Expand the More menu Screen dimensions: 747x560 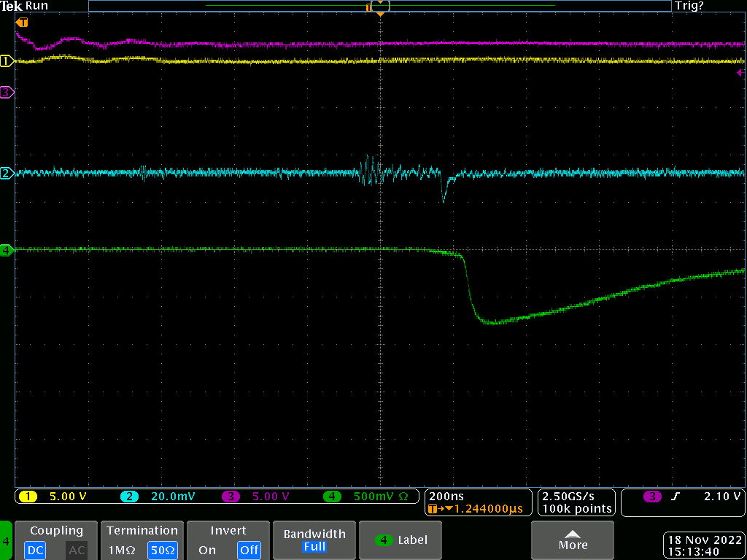point(573,540)
